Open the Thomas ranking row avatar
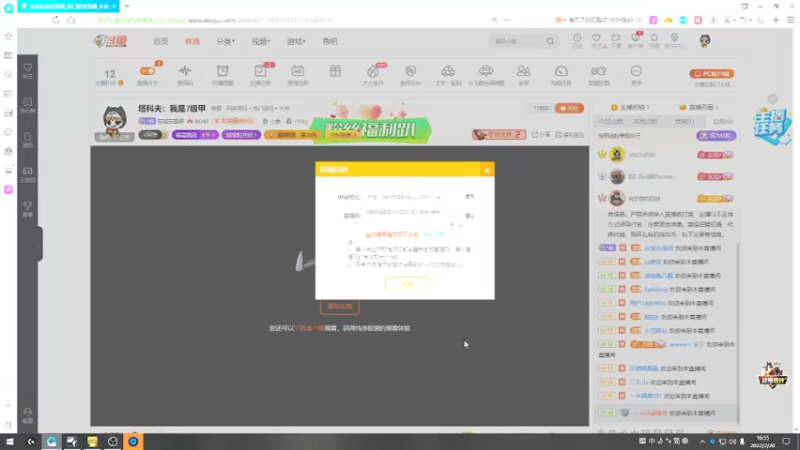The image size is (800, 450). point(617,177)
